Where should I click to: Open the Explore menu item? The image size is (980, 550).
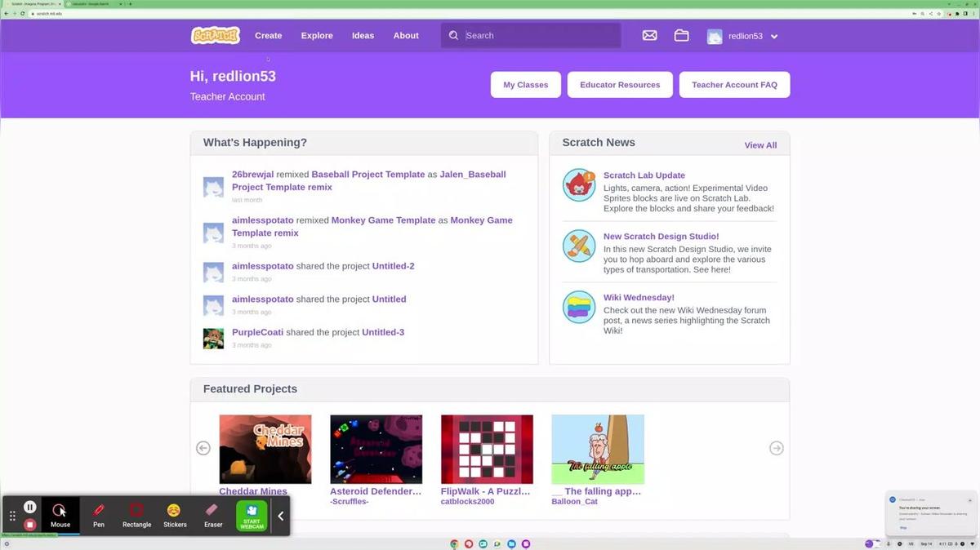pyautogui.click(x=317, y=36)
